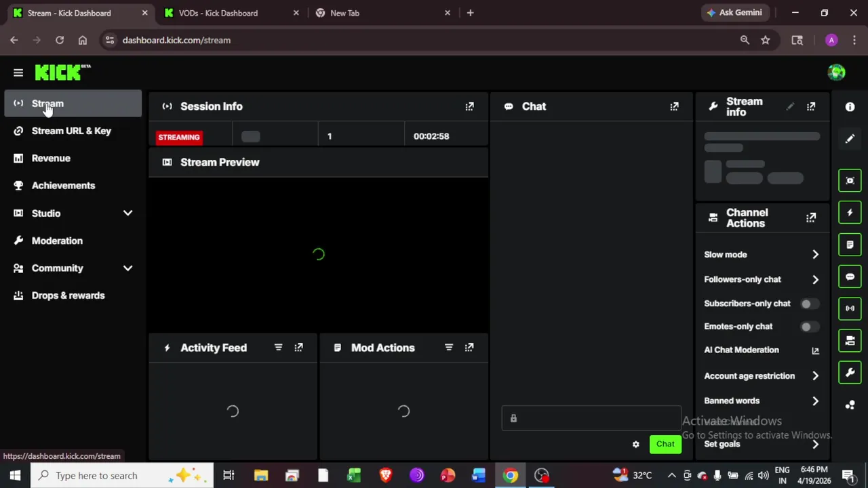
Task: Click the Stream Preview video area
Action: 318,254
